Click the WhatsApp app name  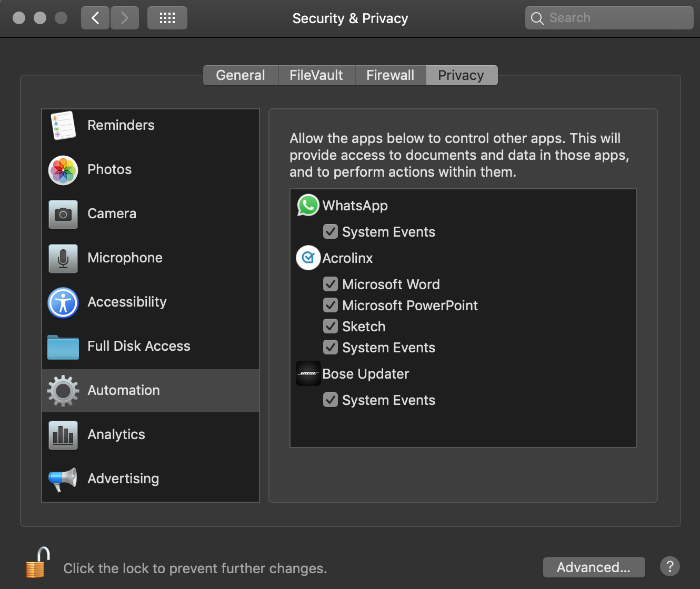tap(355, 206)
